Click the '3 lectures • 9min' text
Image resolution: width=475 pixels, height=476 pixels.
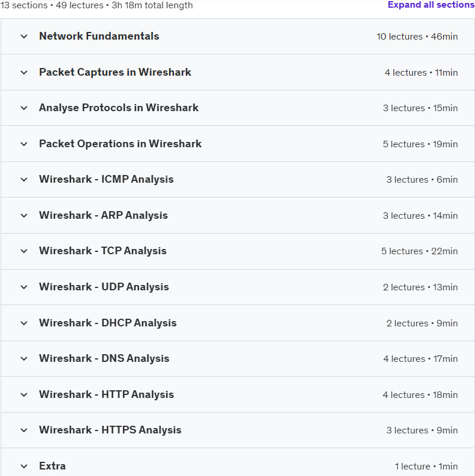click(422, 430)
